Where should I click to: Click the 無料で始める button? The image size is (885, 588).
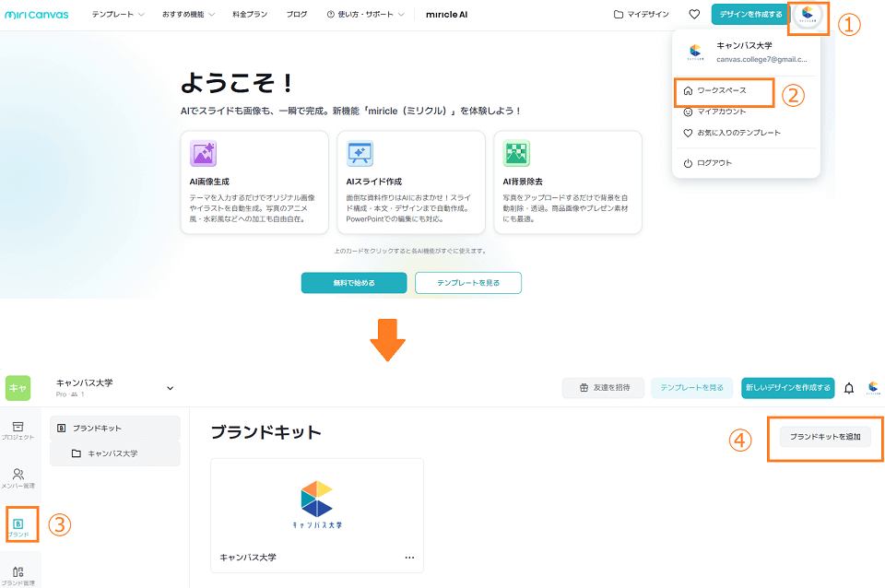coord(353,283)
